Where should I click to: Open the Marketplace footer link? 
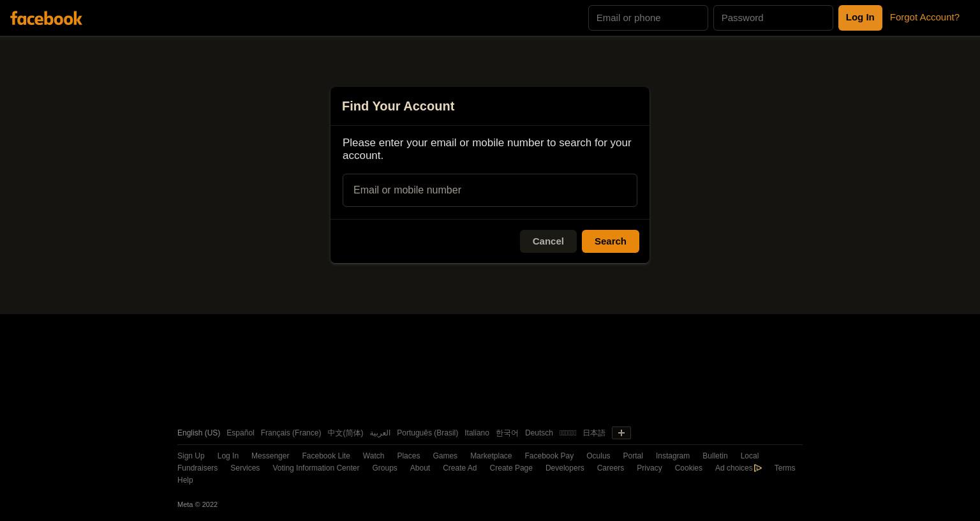(491, 456)
